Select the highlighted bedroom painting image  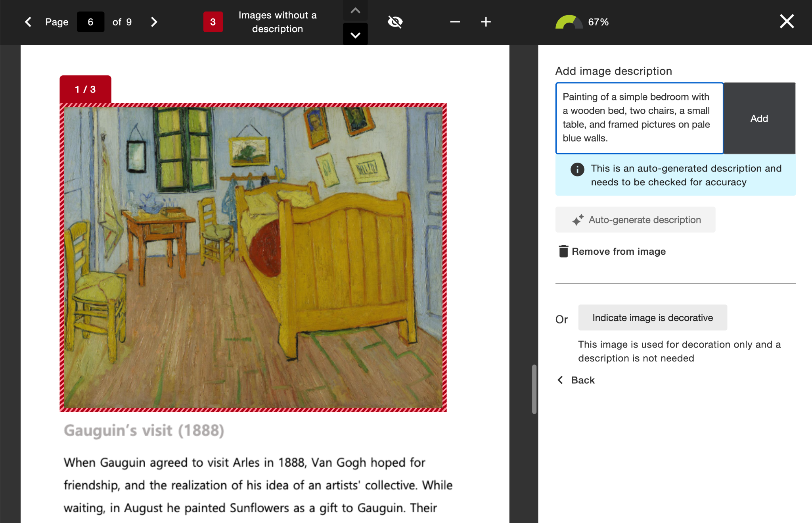pyautogui.click(x=253, y=258)
